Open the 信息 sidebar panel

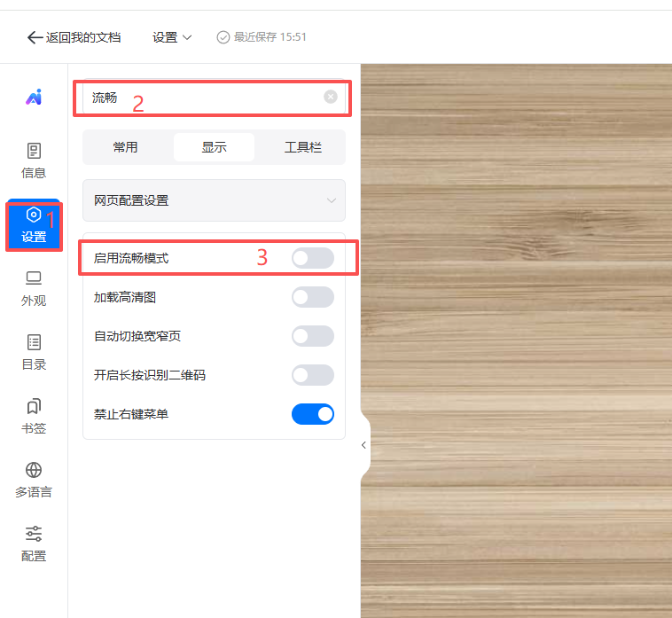click(x=34, y=160)
